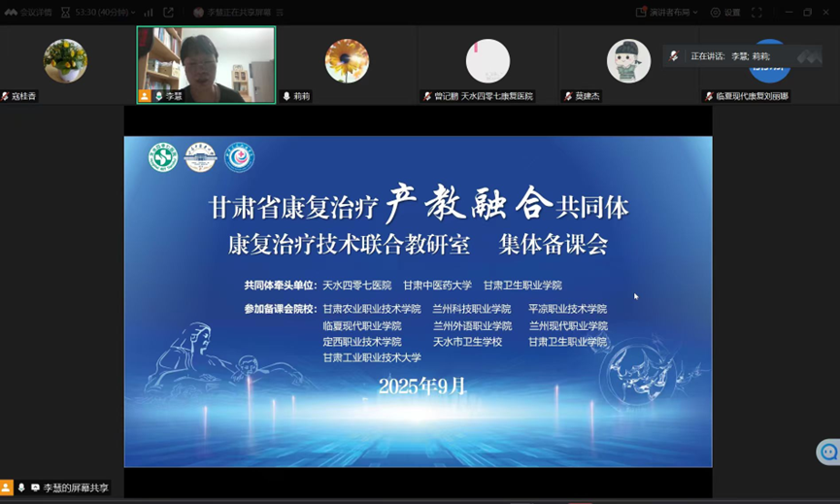Viewport: 840px width, 504px height.
Task: Click muted mic icon next to 寇桂香
Action: coord(6,97)
